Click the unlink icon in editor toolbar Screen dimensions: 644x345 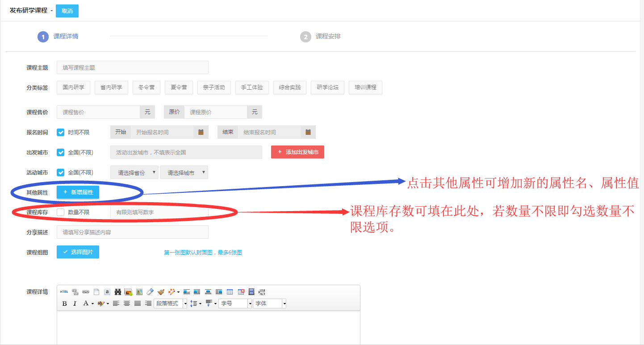75,292
